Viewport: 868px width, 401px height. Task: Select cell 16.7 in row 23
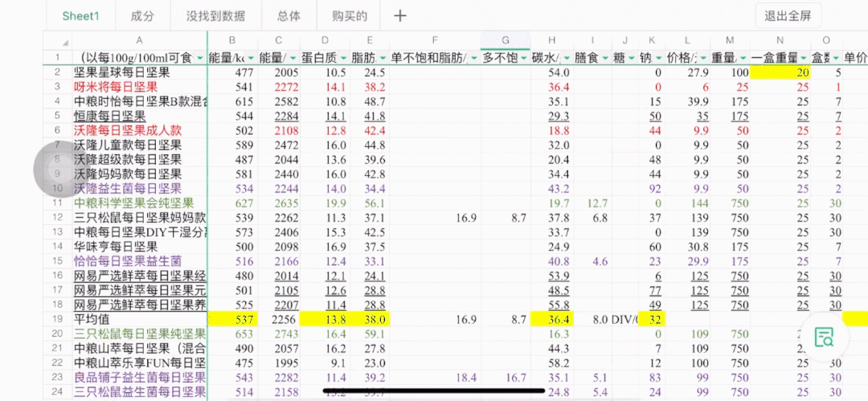(506, 377)
